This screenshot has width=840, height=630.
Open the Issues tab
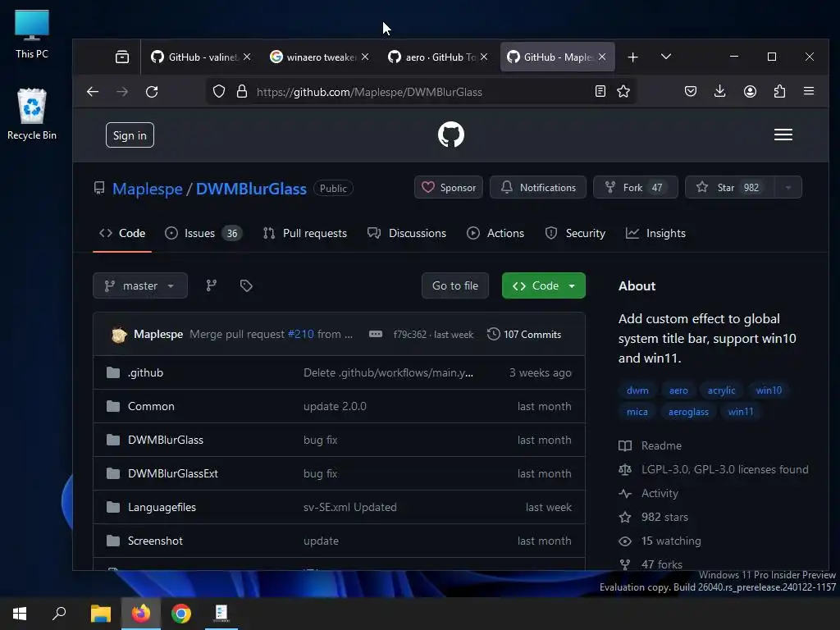pyautogui.click(x=203, y=233)
